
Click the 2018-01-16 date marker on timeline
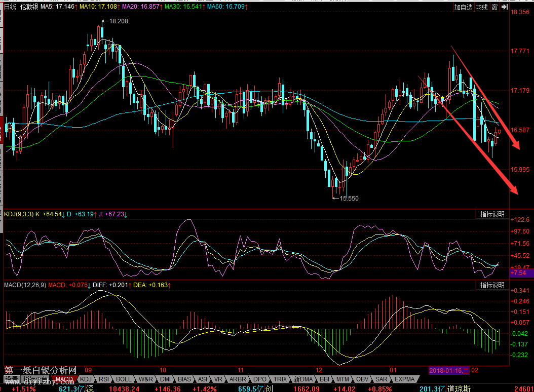coord(448,370)
